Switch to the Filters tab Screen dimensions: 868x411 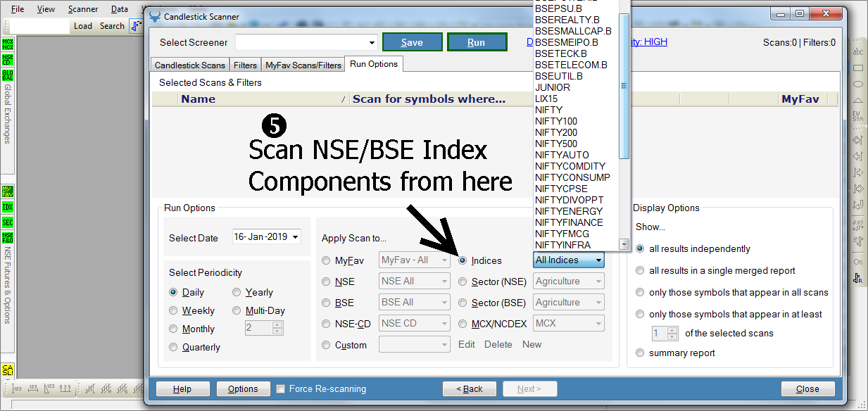(245, 65)
